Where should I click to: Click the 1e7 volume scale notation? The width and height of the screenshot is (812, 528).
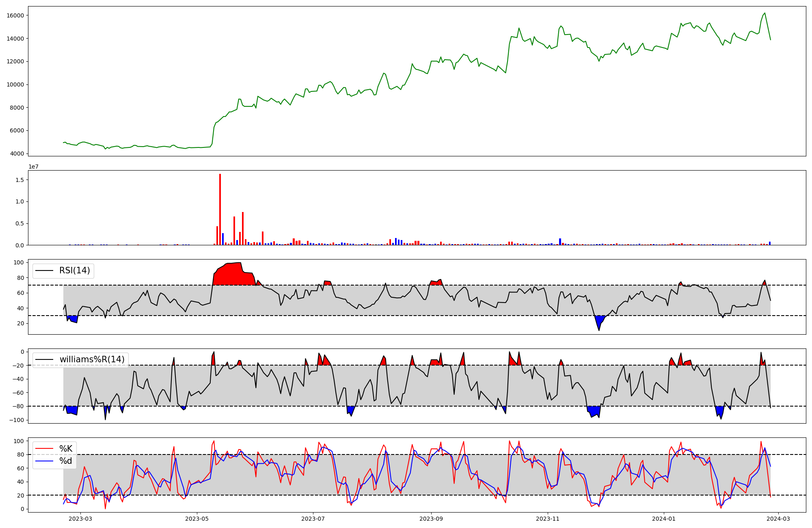tap(33, 167)
